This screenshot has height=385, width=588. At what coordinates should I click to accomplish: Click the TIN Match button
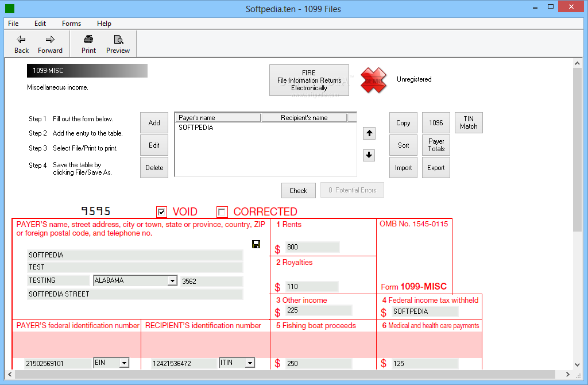click(x=469, y=123)
